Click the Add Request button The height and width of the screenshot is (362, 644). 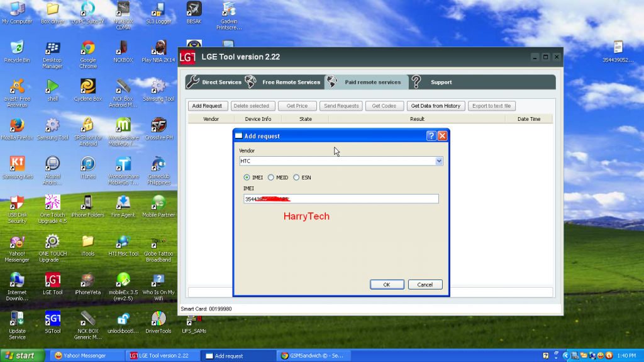click(207, 106)
